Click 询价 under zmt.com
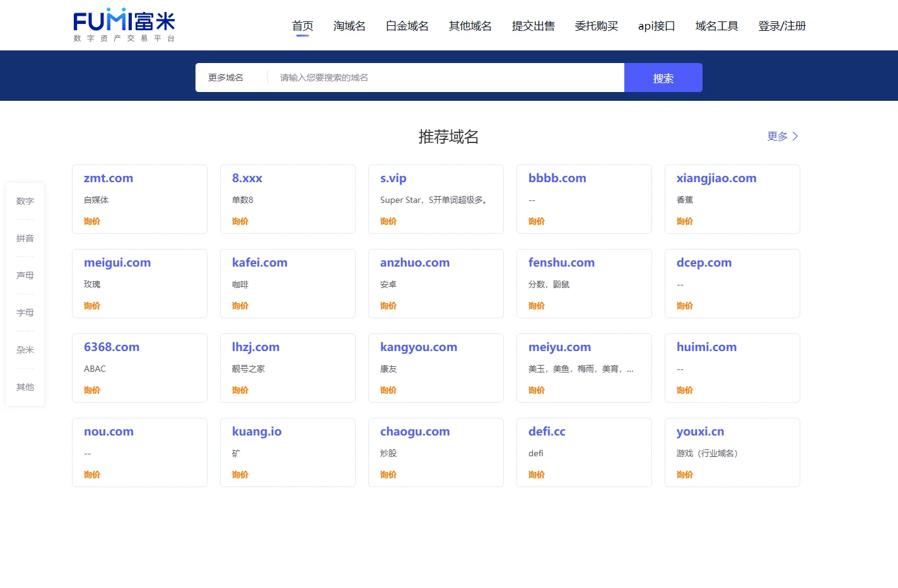 92,221
